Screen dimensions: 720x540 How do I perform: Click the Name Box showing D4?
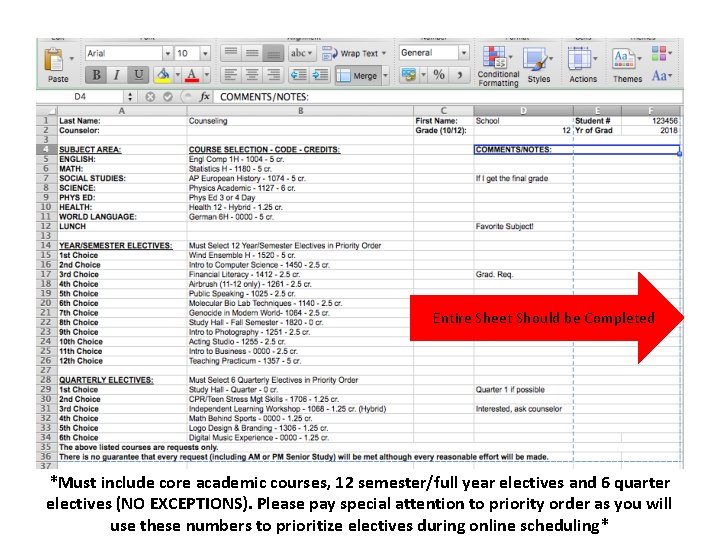(x=80, y=97)
